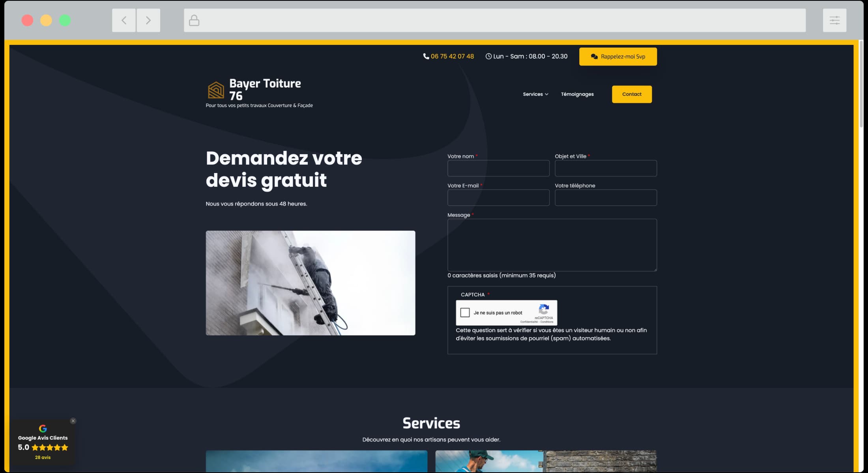
Task: Click the Google G logo in the reviews widget
Action: click(43, 428)
